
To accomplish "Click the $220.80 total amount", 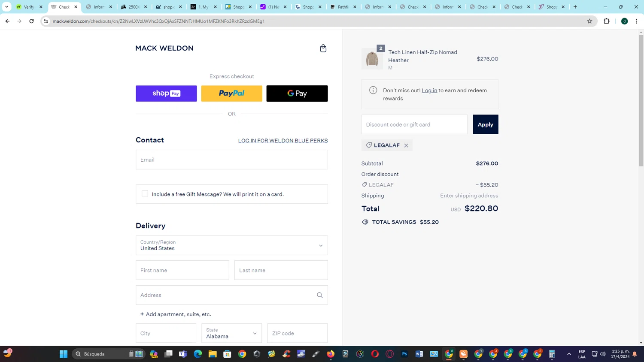I will pyautogui.click(x=481, y=208).
